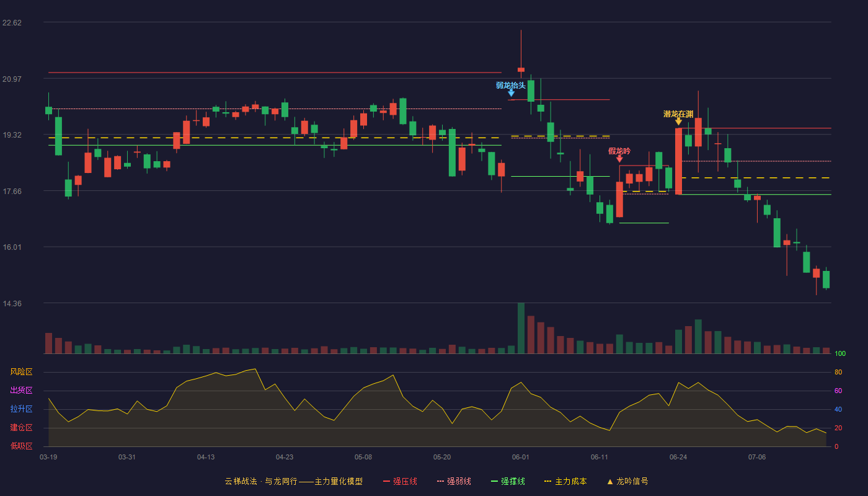
Task: Click the indicator axis value 40
Action: [x=838, y=409]
